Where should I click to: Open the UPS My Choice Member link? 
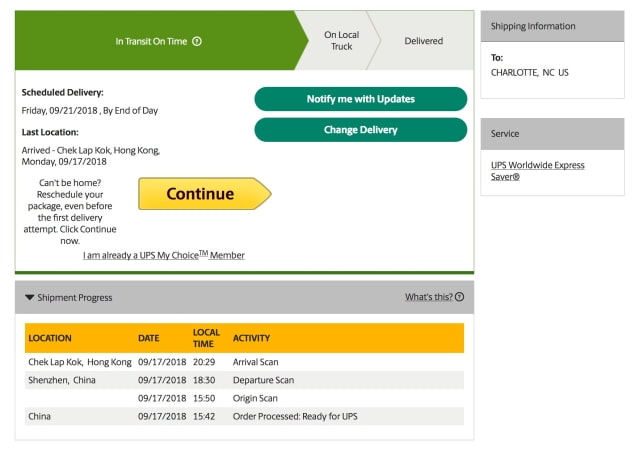point(164,255)
